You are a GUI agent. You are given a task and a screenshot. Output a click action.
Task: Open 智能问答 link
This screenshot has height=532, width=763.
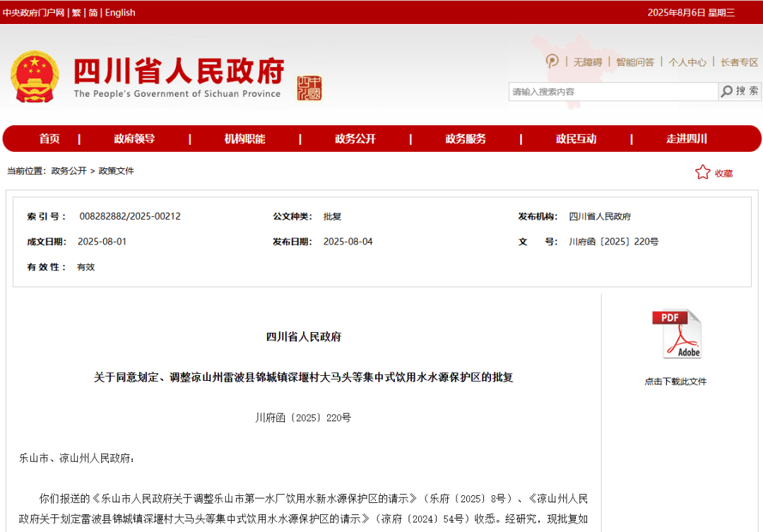pyautogui.click(x=635, y=62)
